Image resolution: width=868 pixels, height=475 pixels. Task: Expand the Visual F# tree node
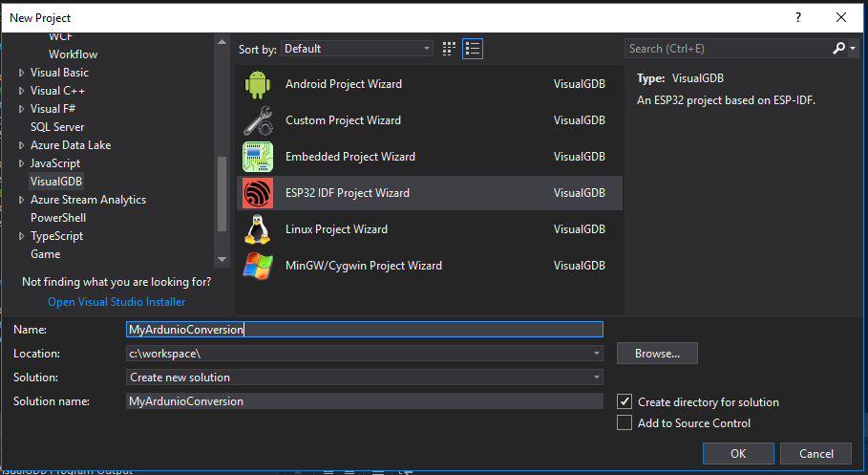pyautogui.click(x=21, y=109)
